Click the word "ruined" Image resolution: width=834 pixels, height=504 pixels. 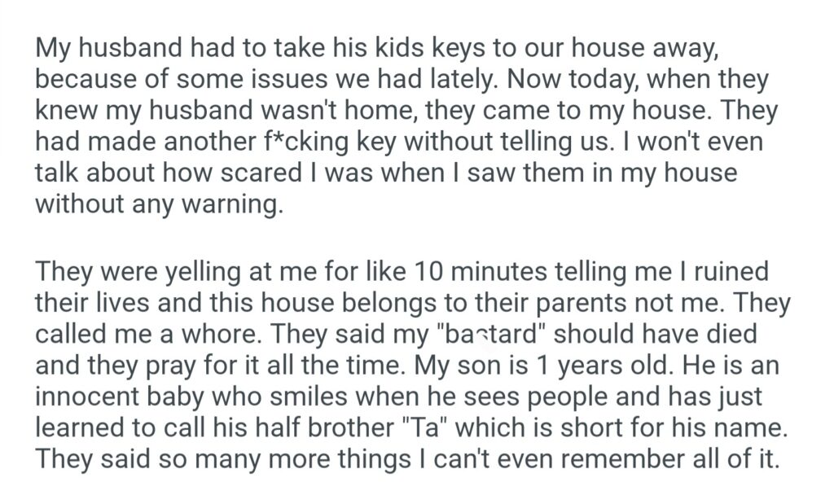pyautogui.click(x=734, y=273)
